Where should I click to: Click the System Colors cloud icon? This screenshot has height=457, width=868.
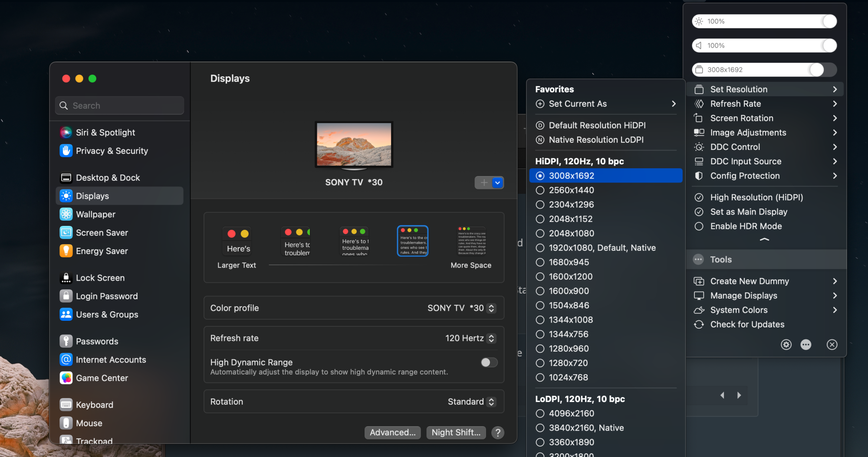[699, 310]
